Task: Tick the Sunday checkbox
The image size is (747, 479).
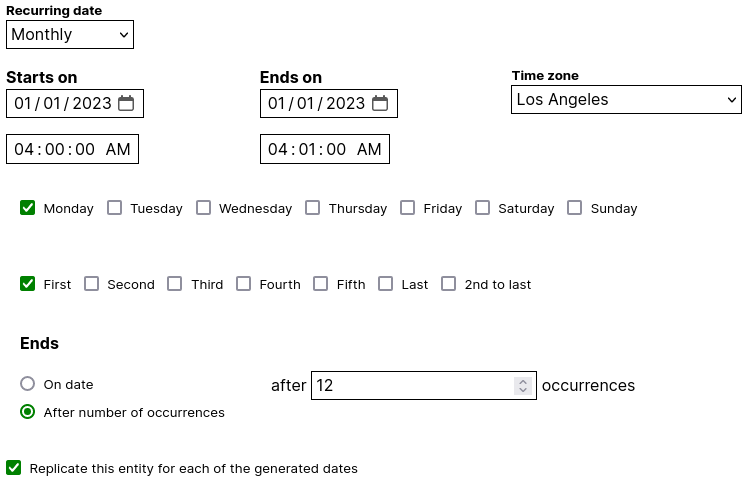Action: [575, 208]
